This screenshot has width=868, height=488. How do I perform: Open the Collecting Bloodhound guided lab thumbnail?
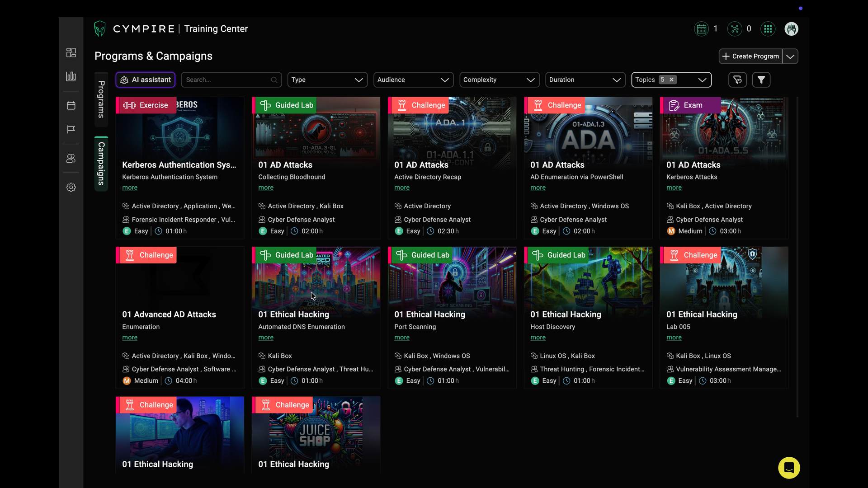click(316, 128)
